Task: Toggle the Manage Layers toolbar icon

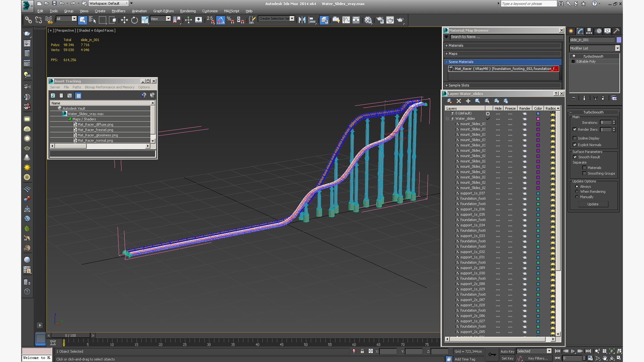Action: [324, 20]
